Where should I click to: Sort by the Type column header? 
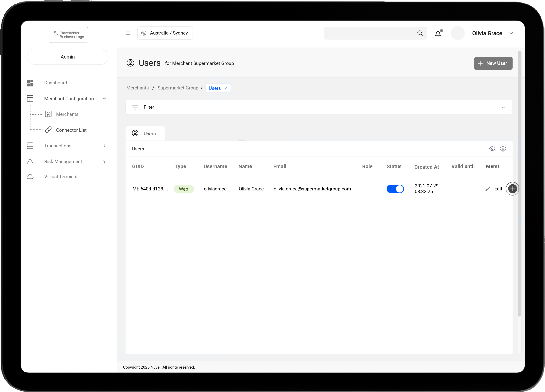point(180,166)
